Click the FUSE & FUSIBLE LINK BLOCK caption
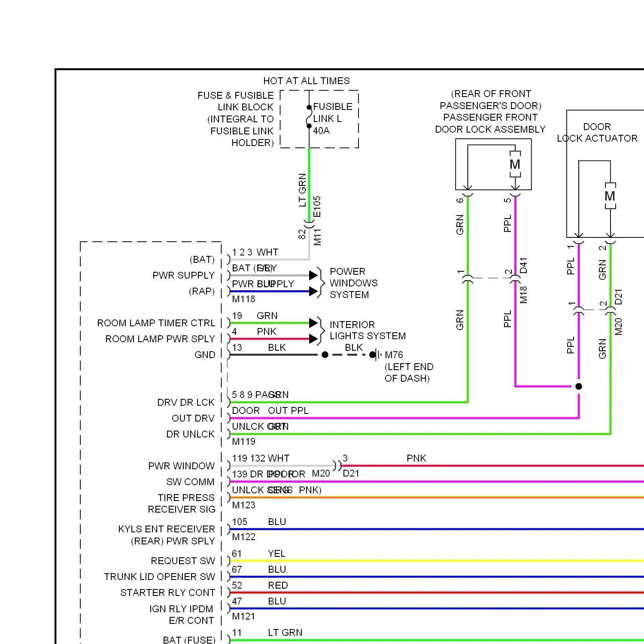 pyautogui.click(x=235, y=119)
